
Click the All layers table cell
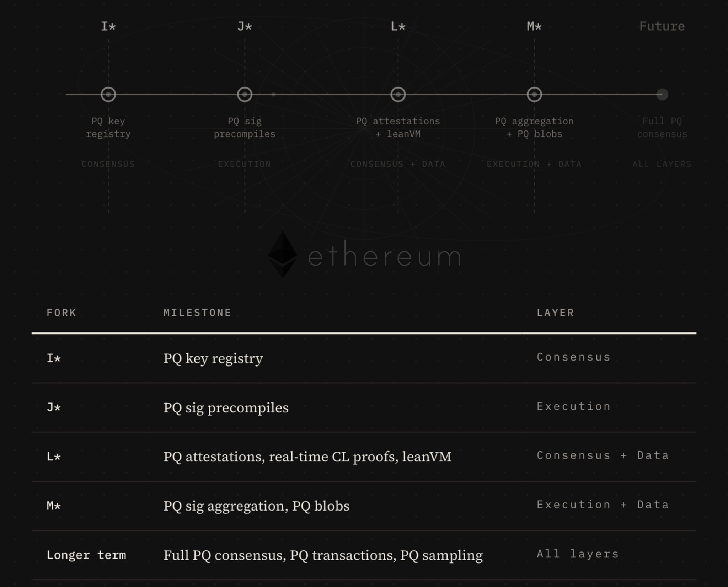point(578,554)
